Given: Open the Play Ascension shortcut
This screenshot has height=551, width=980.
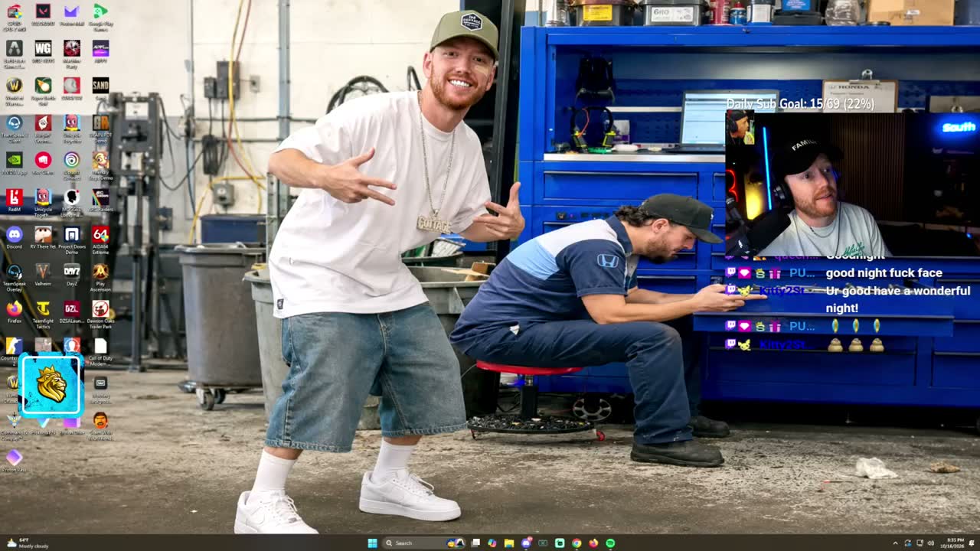Looking at the screenshot, I should tap(100, 277).
